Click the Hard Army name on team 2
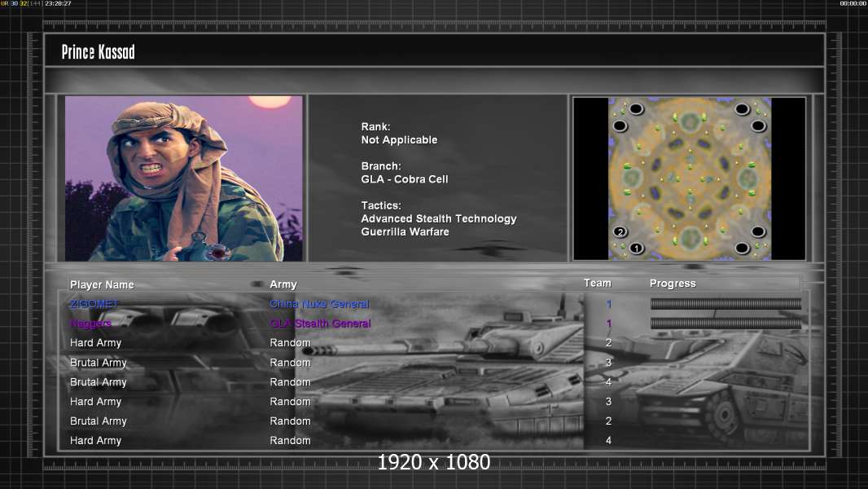Image resolution: width=868 pixels, height=489 pixels. (x=96, y=343)
